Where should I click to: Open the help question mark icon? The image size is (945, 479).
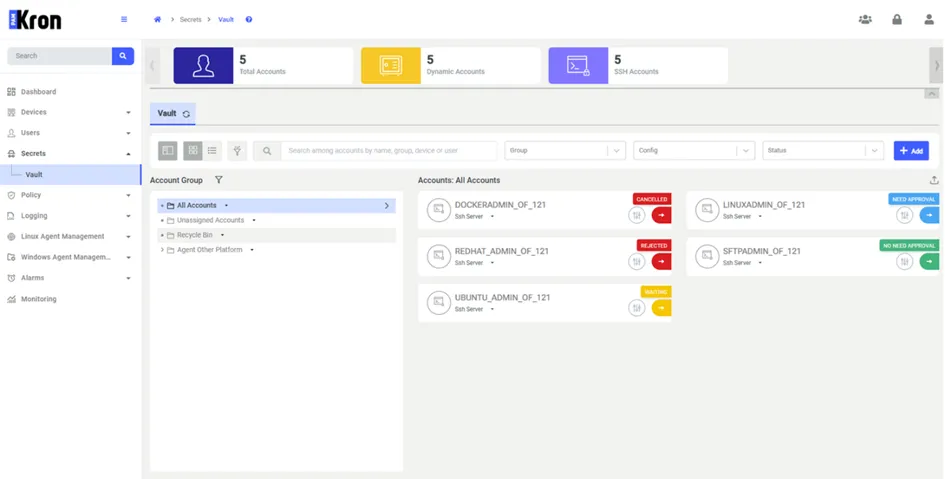pos(249,19)
